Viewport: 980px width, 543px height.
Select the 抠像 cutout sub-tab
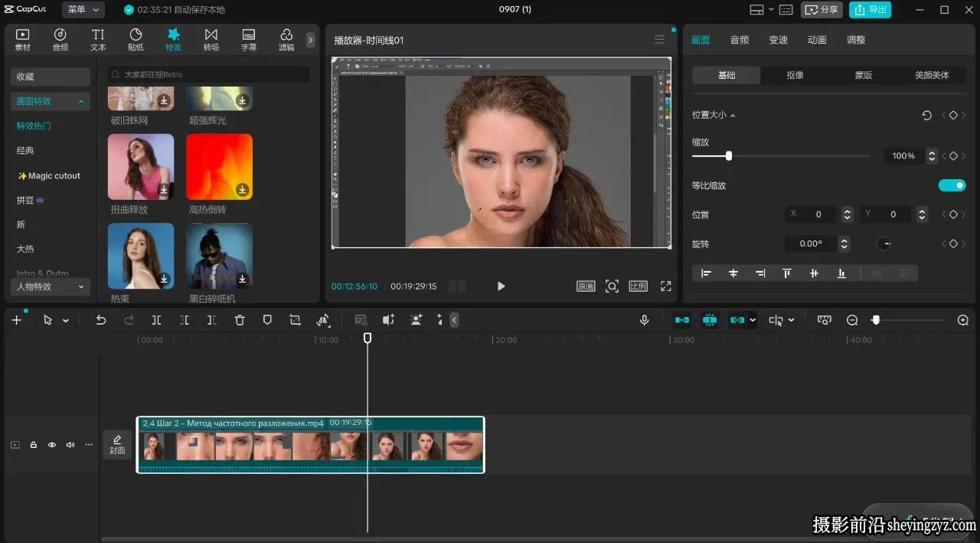pos(795,75)
